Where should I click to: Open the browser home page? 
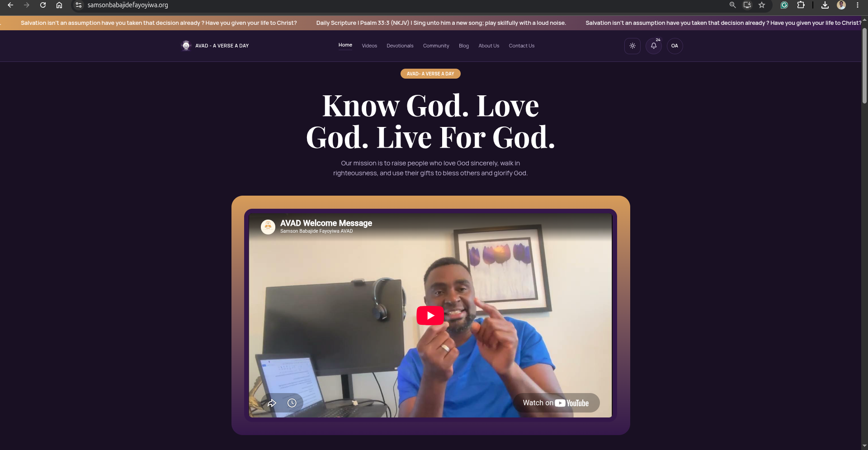pyautogui.click(x=59, y=5)
